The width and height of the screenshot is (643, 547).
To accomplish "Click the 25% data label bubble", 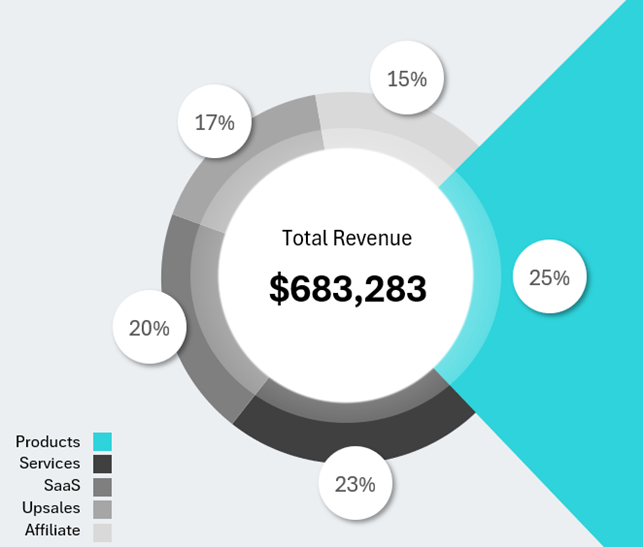I will click(x=549, y=278).
